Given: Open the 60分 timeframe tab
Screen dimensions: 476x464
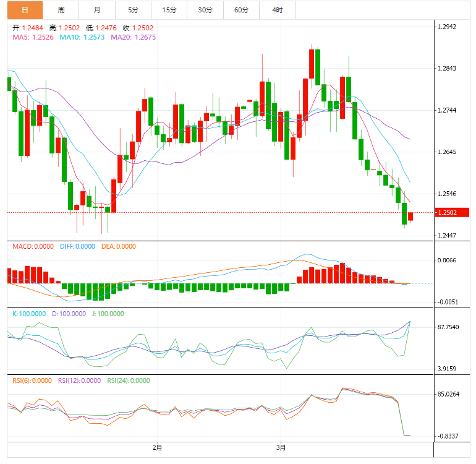Looking at the screenshot, I should point(242,10).
